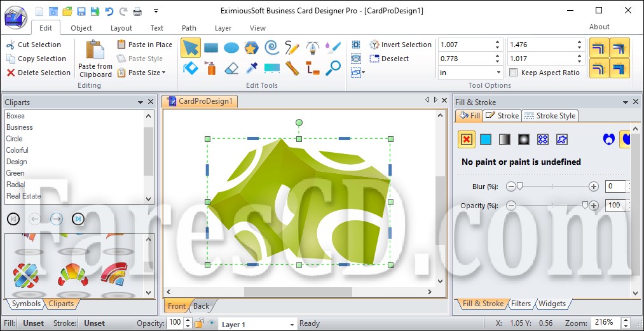Screen dimensions: 644x331
Task: Select the Ruler measure tool
Action: pyautogui.click(x=292, y=68)
